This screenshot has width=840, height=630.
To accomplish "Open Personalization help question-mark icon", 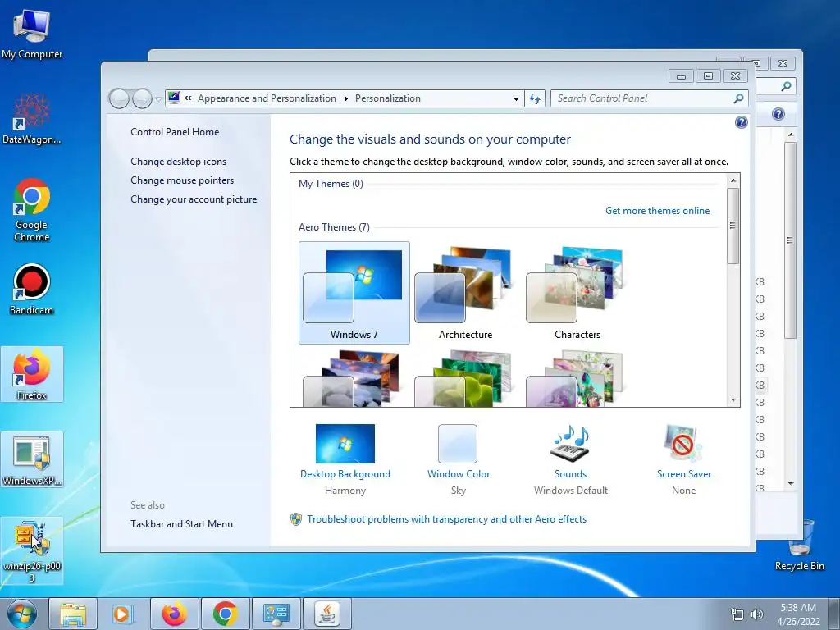I will click(741, 123).
